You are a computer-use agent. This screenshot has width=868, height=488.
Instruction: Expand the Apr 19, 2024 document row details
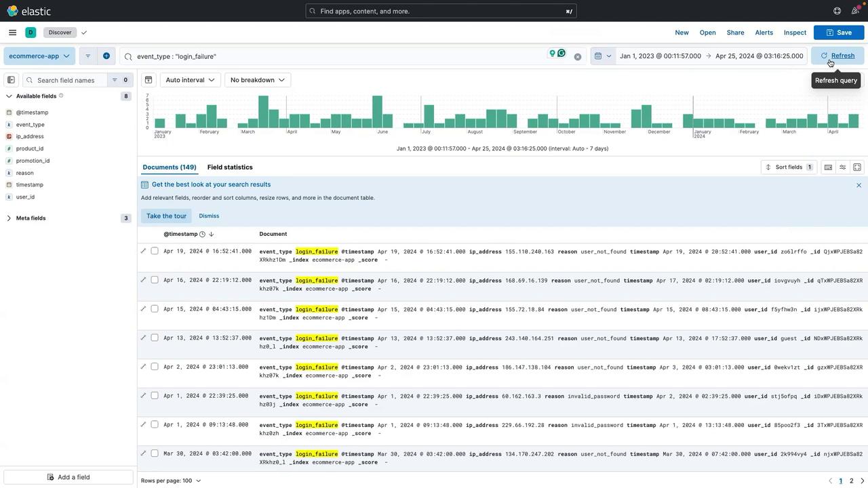click(x=143, y=251)
